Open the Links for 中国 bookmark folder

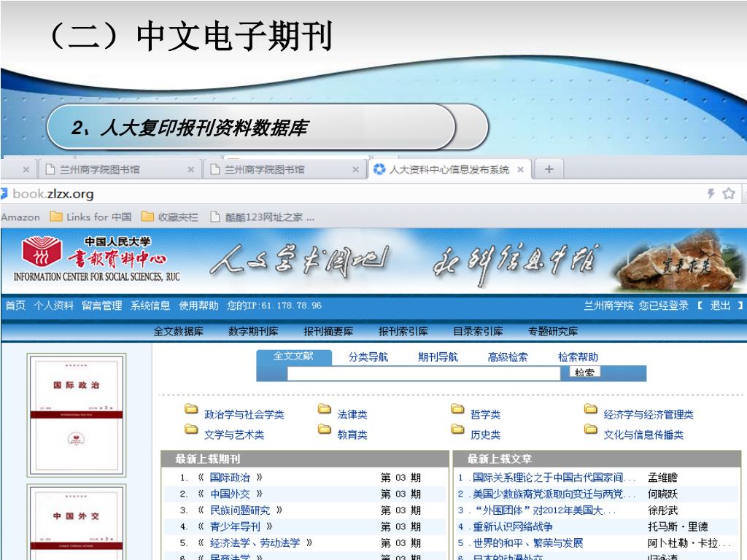(x=90, y=217)
